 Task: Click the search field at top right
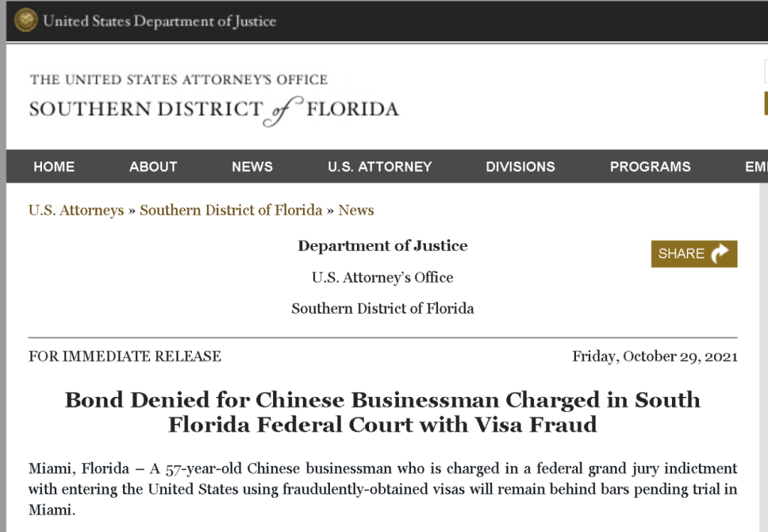click(x=765, y=71)
